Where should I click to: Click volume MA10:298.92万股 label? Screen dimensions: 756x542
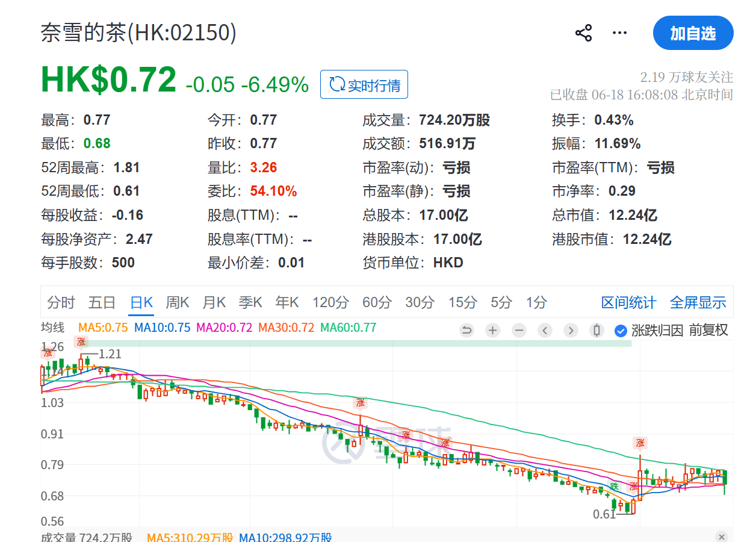(x=285, y=537)
